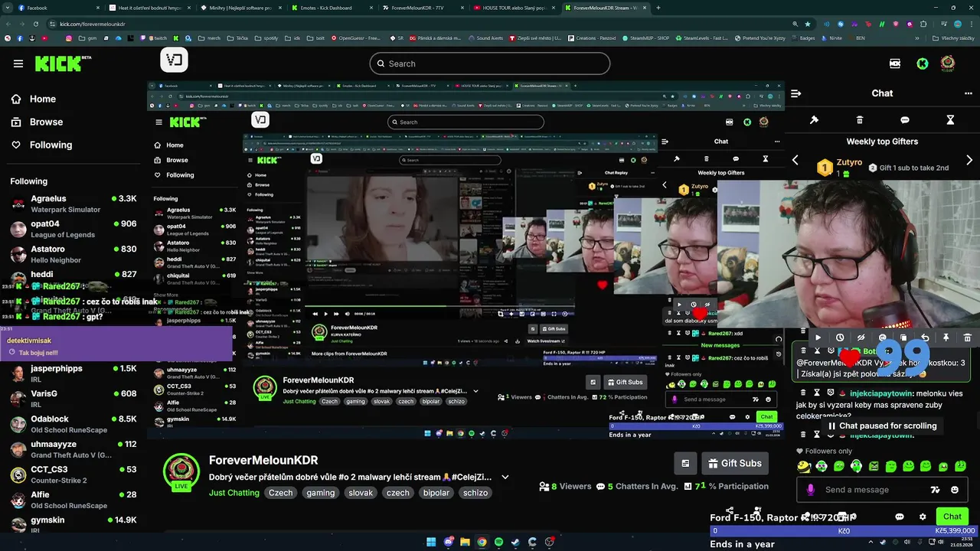Open the 7TV emote picker icon
Image resolution: width=980 pixels, height=551 pixels.
(x=935, y=490)
